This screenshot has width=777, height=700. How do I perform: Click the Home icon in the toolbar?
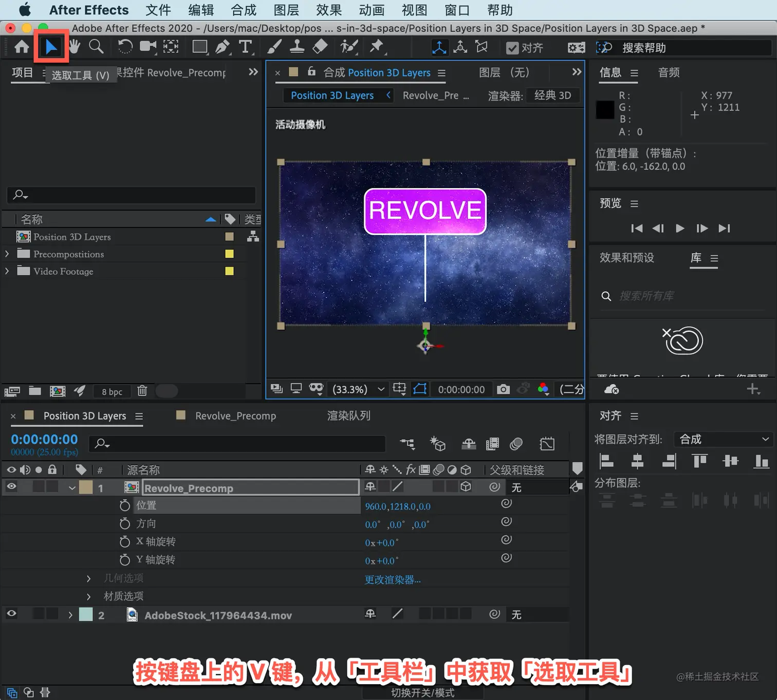pyautogui.click(x=22, y=47)
